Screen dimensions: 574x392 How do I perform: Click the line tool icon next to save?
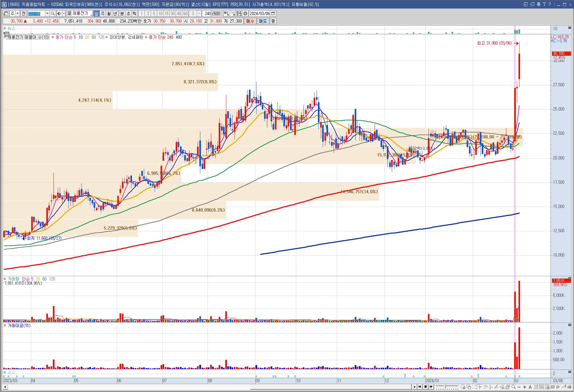[233, 13]
